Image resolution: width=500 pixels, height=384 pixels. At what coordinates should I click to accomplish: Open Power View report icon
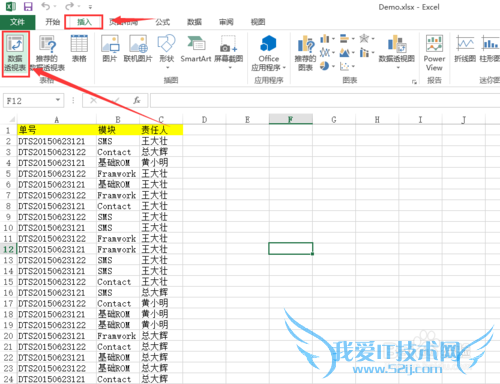434,53
